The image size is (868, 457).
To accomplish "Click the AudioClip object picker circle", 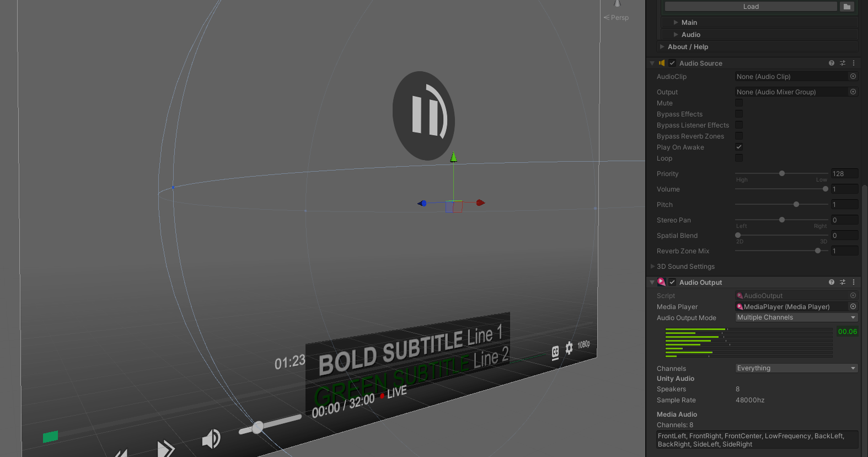I will (x=853, y=77).
